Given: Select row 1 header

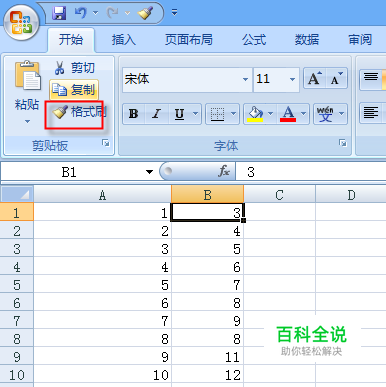Looking at the screenshot, I should (x=17, y=212).
